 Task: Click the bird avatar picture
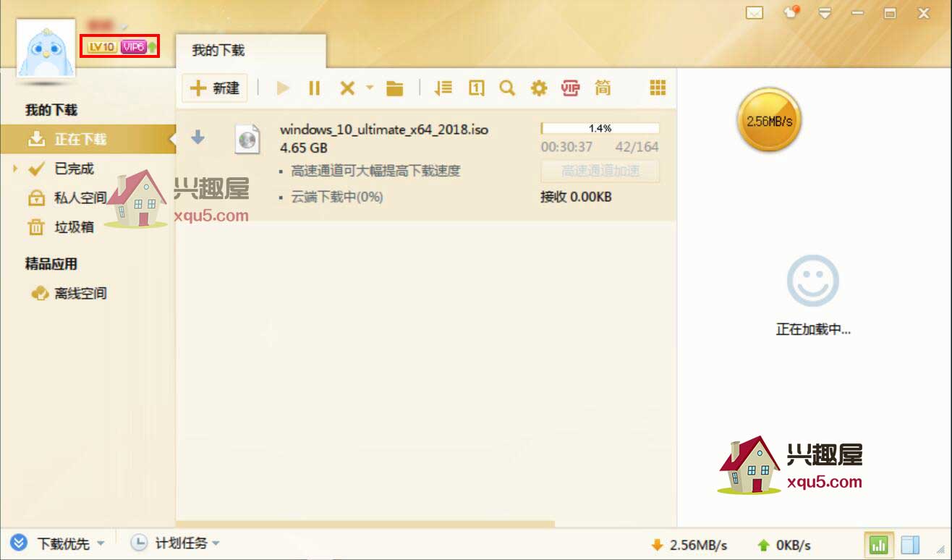(x=46, y=49)
